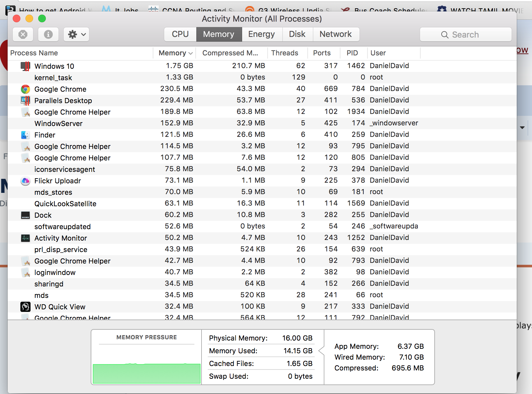Click icon of Chrome Helper using 189.8 MB
The height and width of the screenshot is (394, 532).
coord(25,112)
